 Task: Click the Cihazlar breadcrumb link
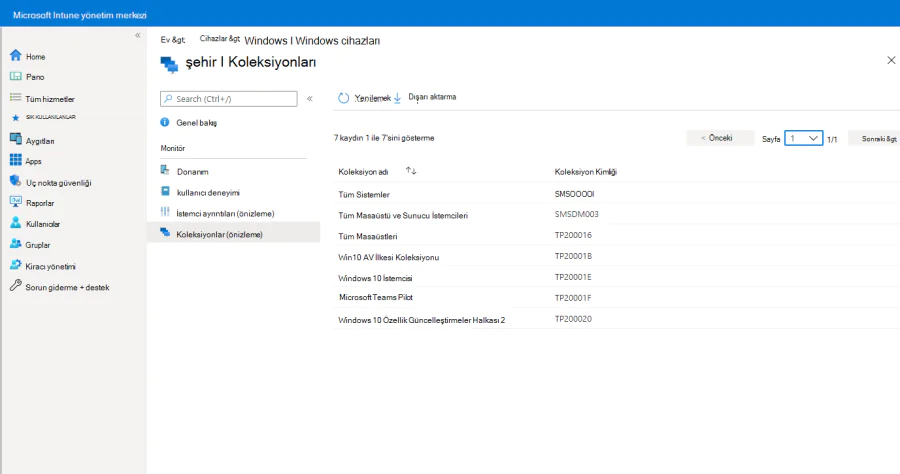(219, 38)
